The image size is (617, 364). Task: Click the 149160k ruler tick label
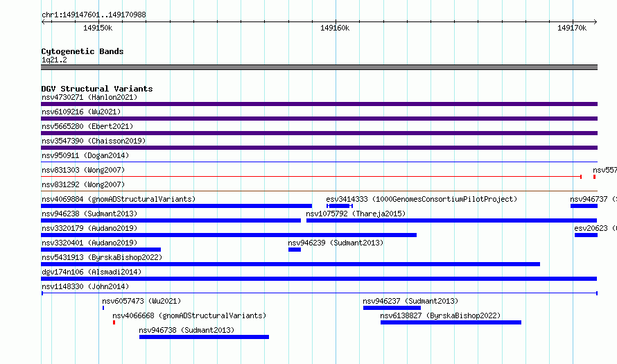pos(335,28)
